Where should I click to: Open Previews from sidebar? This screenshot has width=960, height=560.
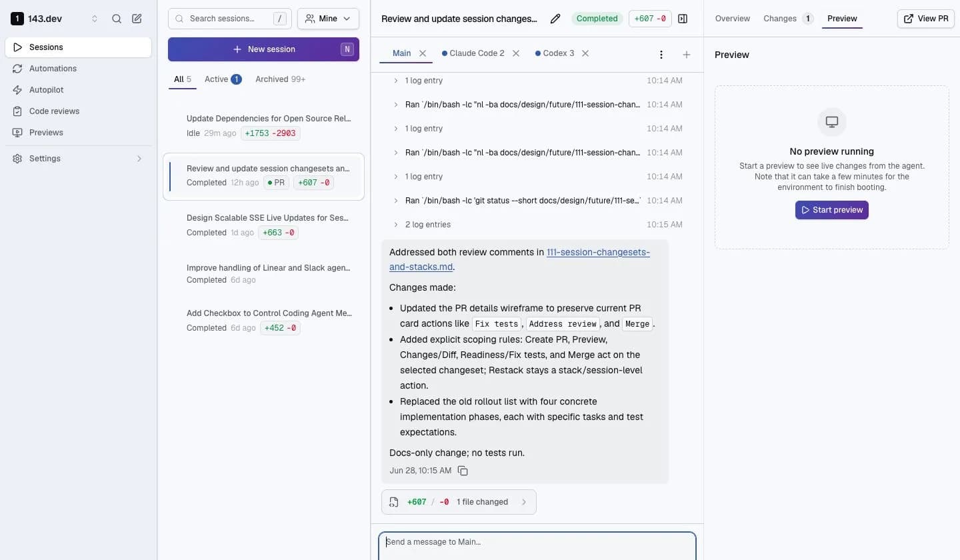pos(78,133)
